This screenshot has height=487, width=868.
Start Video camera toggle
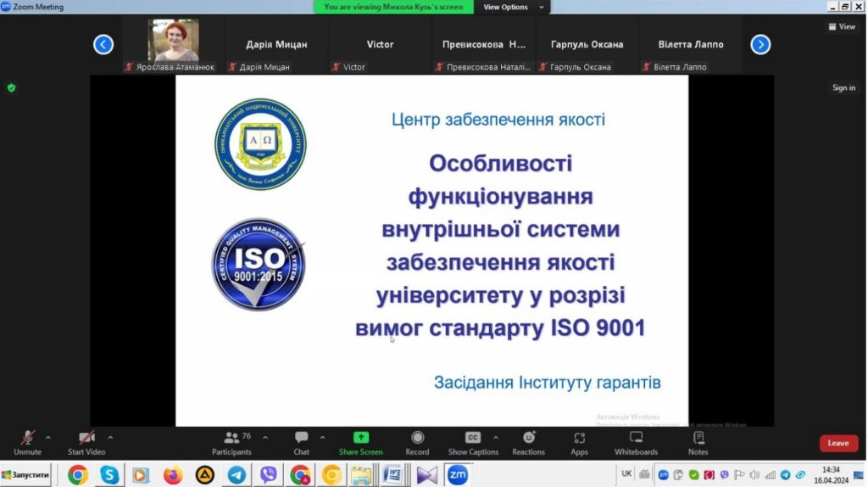pyautogui.click(x=86, y=441)
